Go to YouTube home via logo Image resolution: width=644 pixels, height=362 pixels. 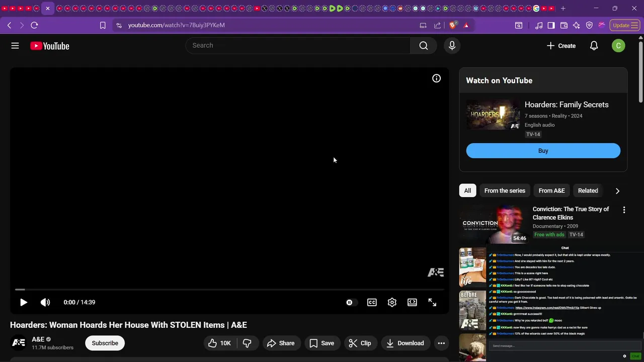pyautogui.click(x=49, y=46)
